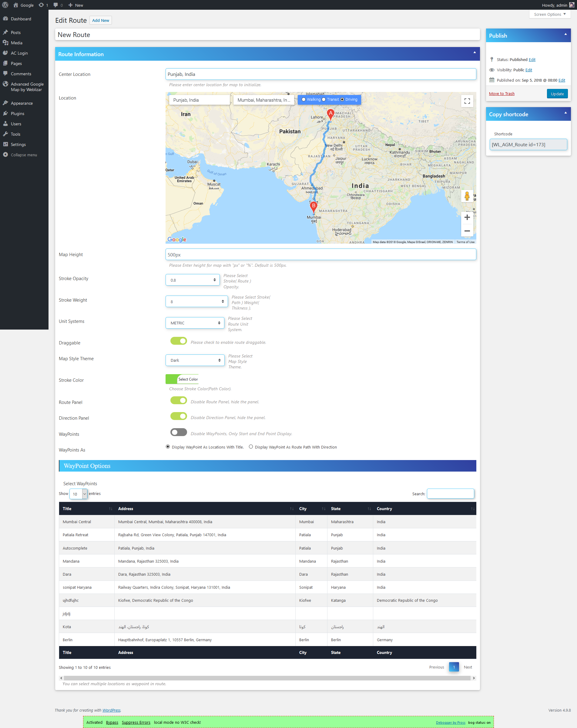Enable the WayPoints toggle switch
Viewport: 577px width, 728px height.
coord(179,432)
